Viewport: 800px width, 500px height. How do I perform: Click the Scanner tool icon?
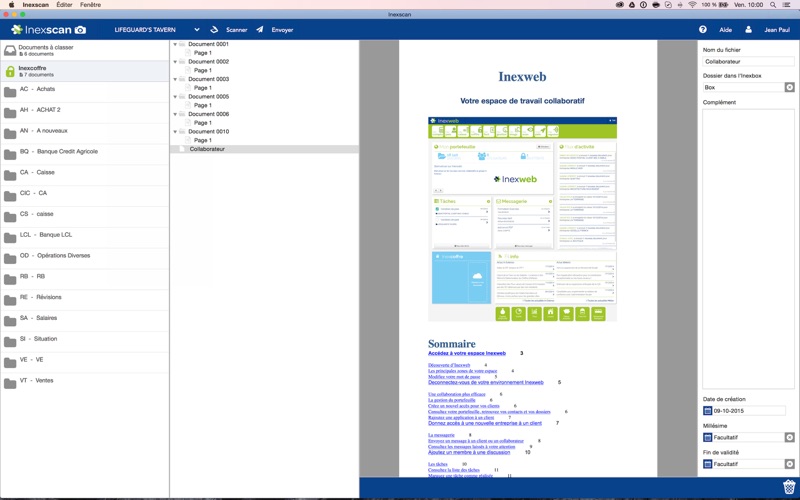tap(214, 30)
